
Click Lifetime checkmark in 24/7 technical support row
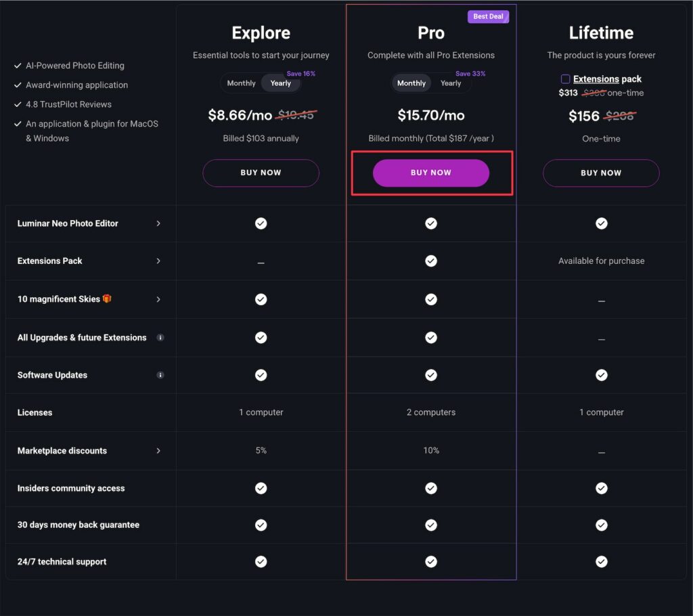[x=601, y=562]
